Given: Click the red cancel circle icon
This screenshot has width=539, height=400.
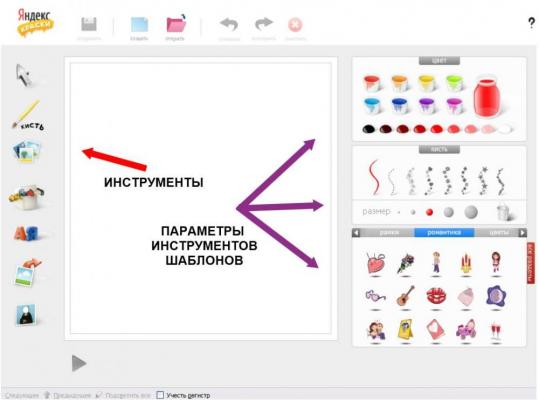Looking at the screenshot, I should point(295,25).
